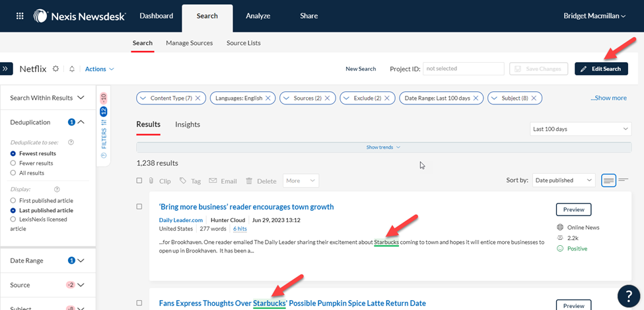Viewport: 644px width, 310px height.
Task: Expand collapsed side panel double-arrow button
Action: click(x=6, y=69)
